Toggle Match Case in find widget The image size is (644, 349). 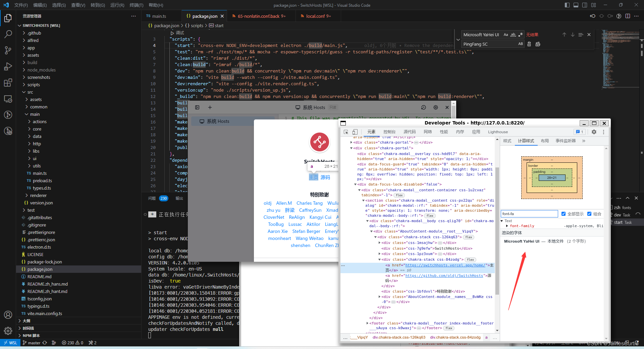(506, 35)
